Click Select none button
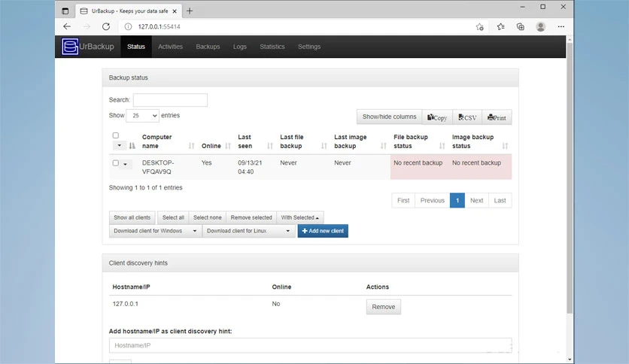The image size is (629, 364). pos(208,217)
